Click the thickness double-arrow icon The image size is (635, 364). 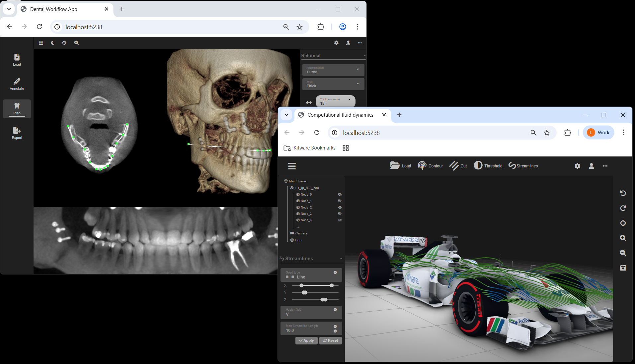[x=309, y=102]
